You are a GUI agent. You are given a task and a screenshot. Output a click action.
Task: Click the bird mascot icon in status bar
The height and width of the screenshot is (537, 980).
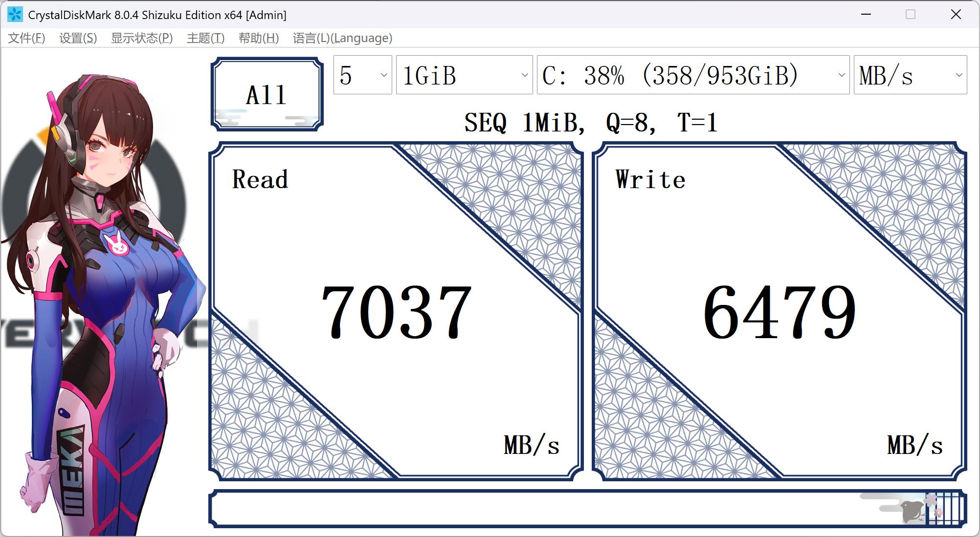(913, 511)
